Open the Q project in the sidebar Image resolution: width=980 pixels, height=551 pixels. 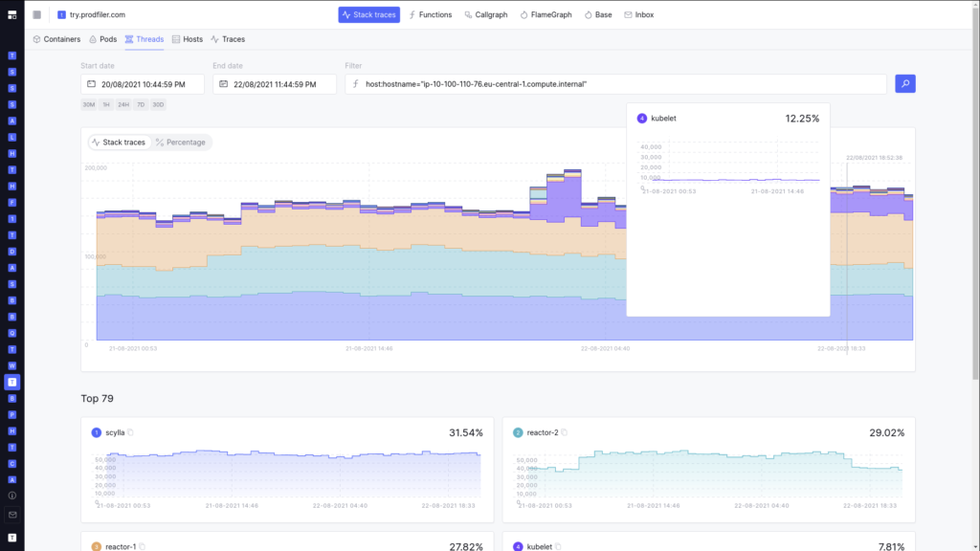point(11,333)
